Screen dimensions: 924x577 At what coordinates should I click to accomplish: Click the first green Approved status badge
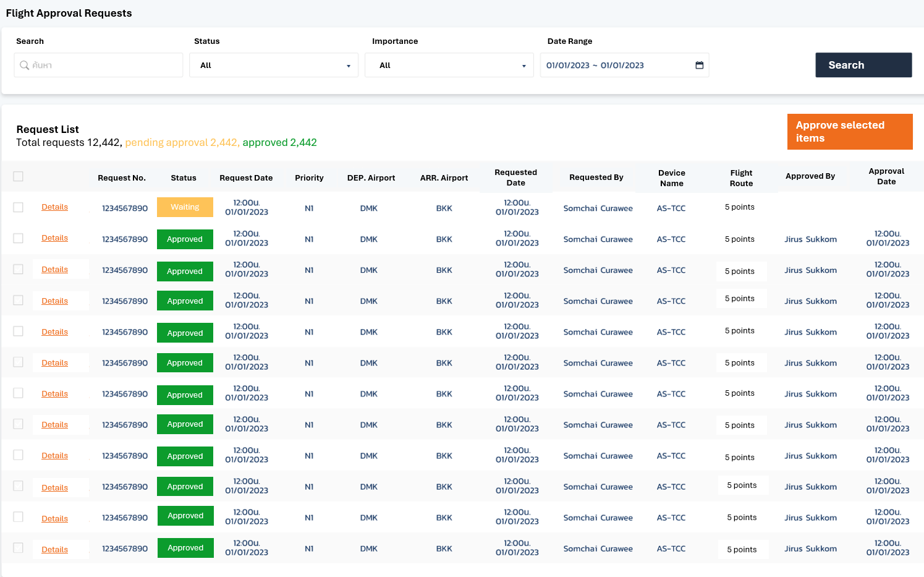tap(185, 239)
